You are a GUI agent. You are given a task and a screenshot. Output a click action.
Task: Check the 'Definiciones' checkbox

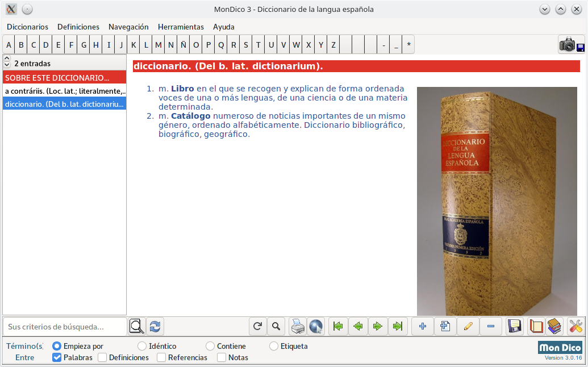pyautogui.click(x=102, y=358)
